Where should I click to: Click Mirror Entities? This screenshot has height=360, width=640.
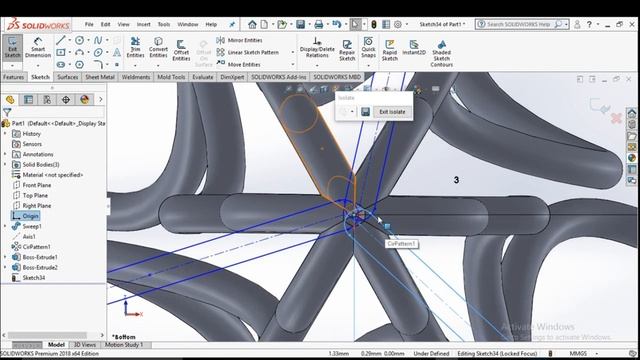(239, 40)
